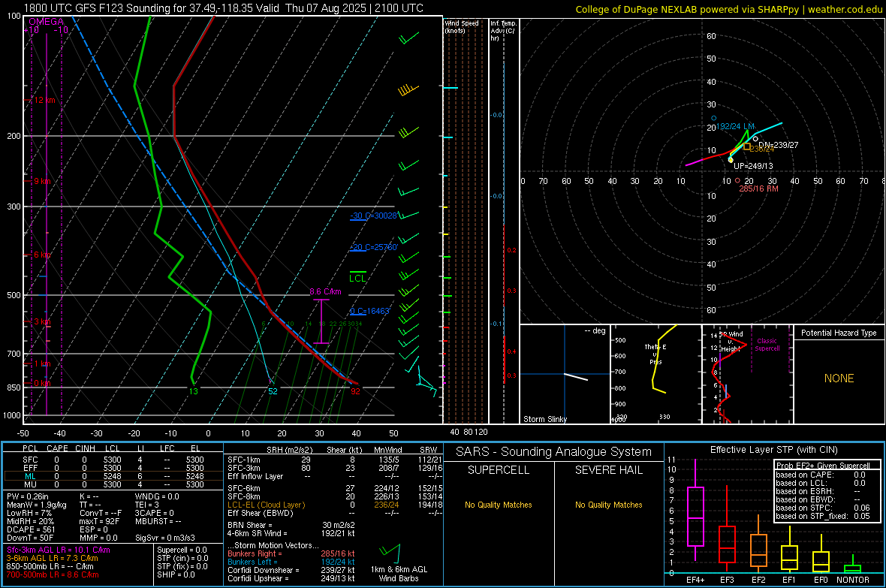
Task: Click the surface temperature value 92
Action: [355, 391]
